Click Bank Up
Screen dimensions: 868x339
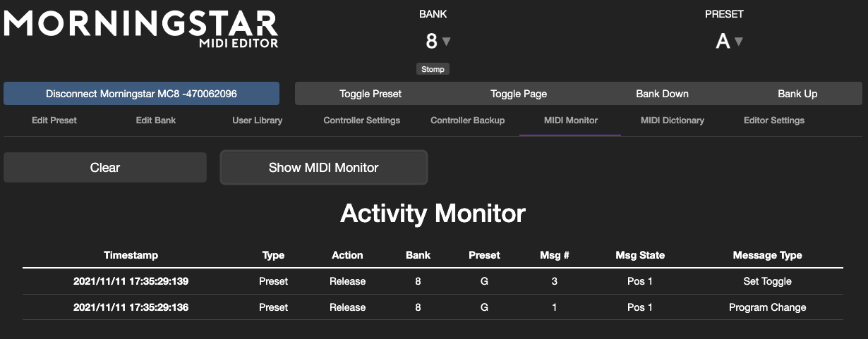coord(797,94)
